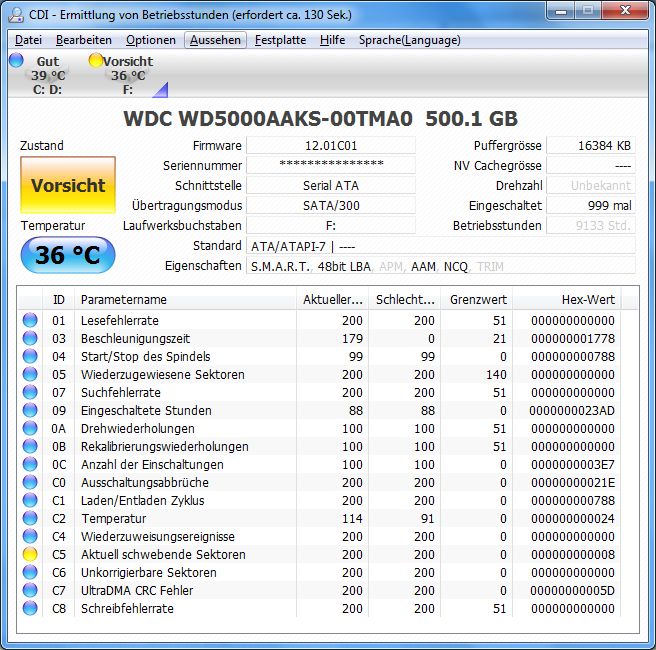656x650 pixels.
Task: Click the status icon for Laden/Entladen Zyklus
Action: (30, 500)
